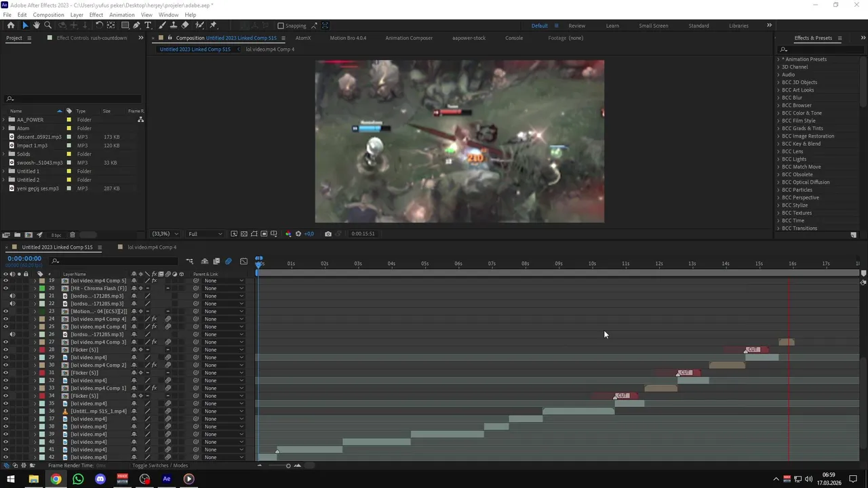Hide layer 28 Flicker (S) via eye icon
The image size is (868, 488).
tap(6, 350)
